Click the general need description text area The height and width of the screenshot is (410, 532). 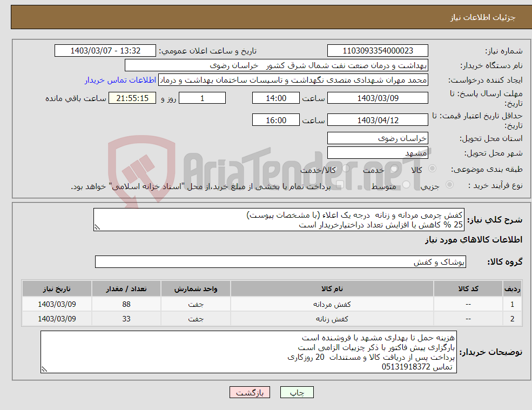(279, 220)
